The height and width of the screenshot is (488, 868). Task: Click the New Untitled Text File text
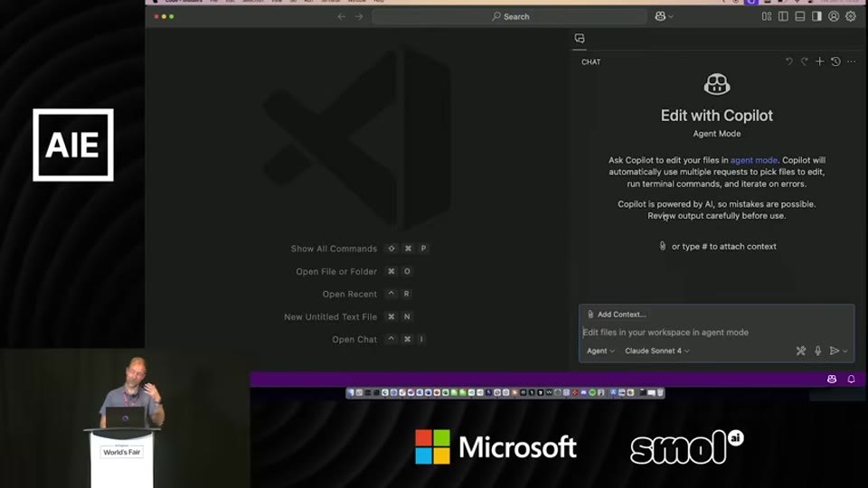click(331, 317)
